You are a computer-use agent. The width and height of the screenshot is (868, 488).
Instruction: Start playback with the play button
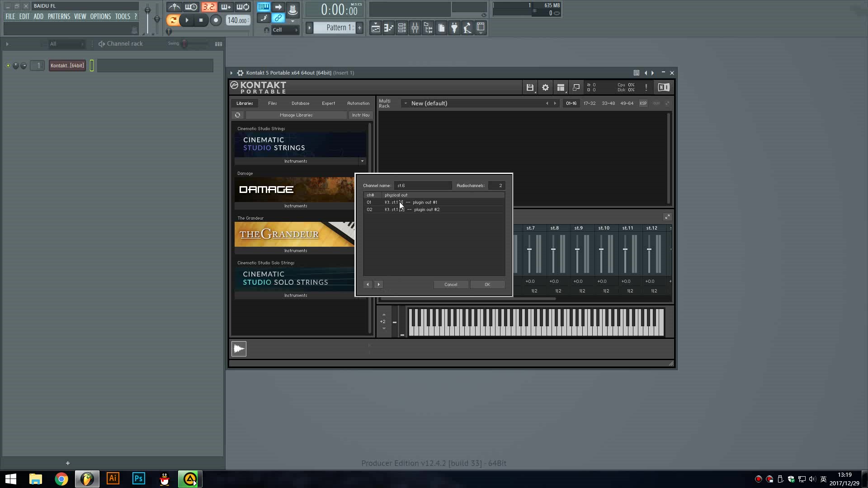tap(187, 20)
